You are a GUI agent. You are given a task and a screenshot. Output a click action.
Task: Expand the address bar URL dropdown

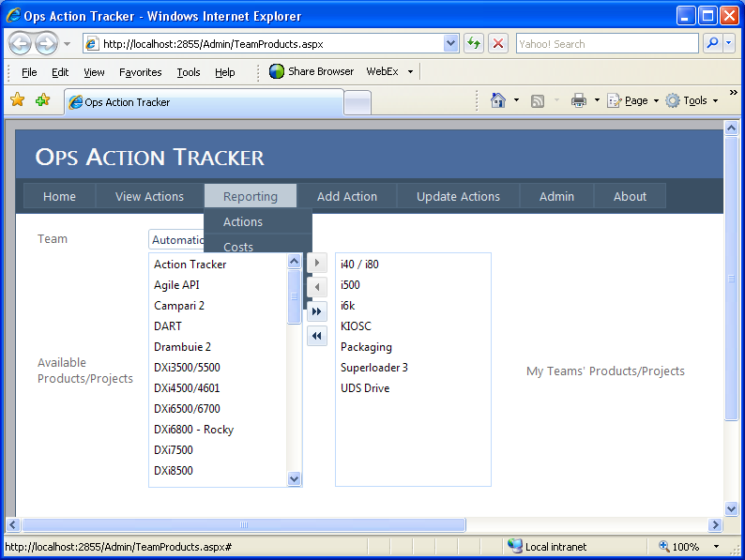[x=450, y=44]
